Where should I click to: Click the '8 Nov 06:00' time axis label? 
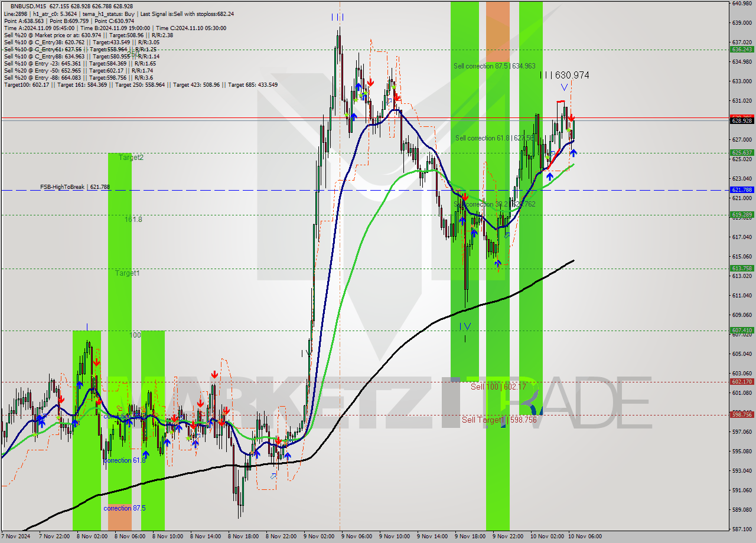[131, 537]
